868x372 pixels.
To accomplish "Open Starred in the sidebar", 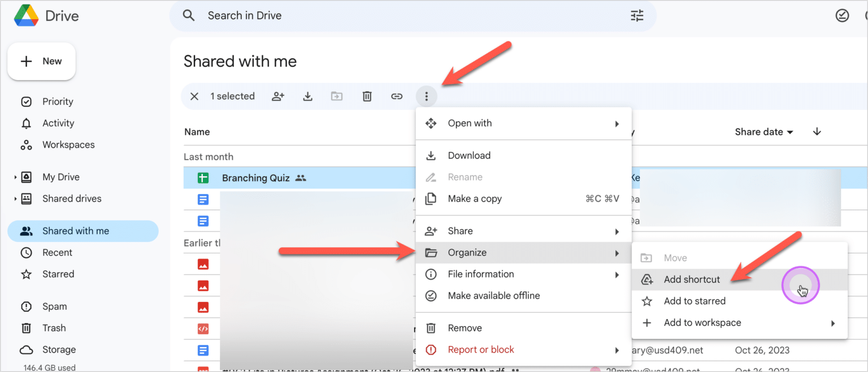I will pos(58,274).
